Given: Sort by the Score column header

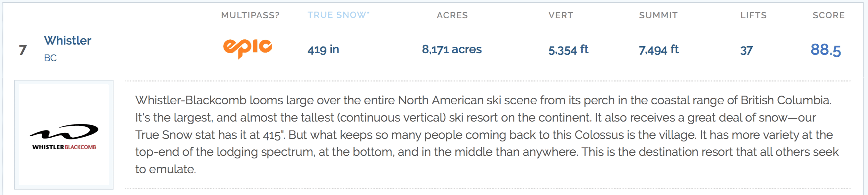Looking at the screenshot, I should click(829, 15).
